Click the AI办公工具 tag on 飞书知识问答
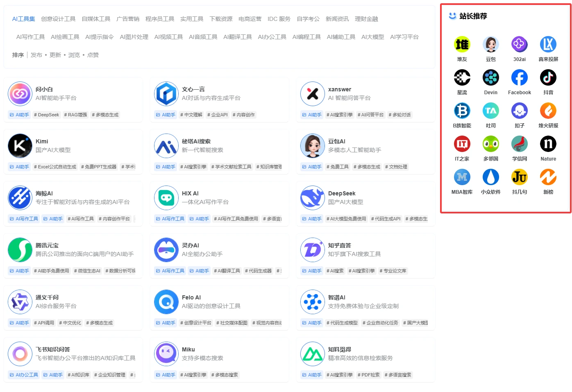 [x=24, y=375]
